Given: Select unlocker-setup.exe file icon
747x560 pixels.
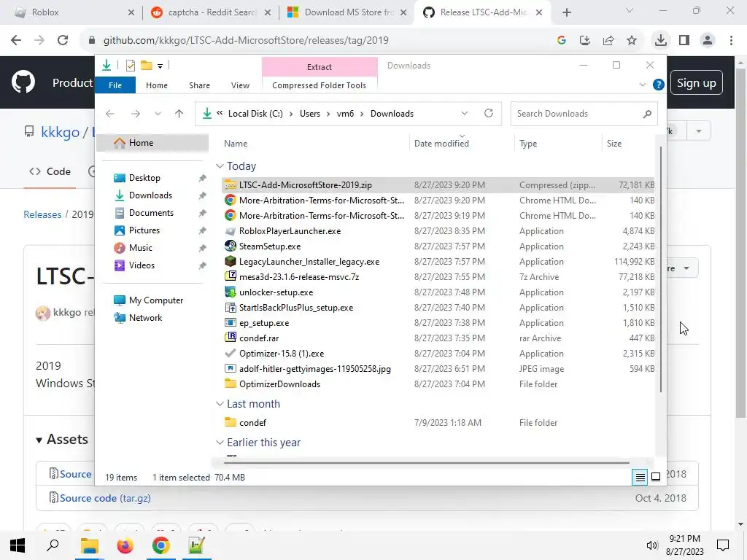Looking at the screenshot, I should (230, 292).
